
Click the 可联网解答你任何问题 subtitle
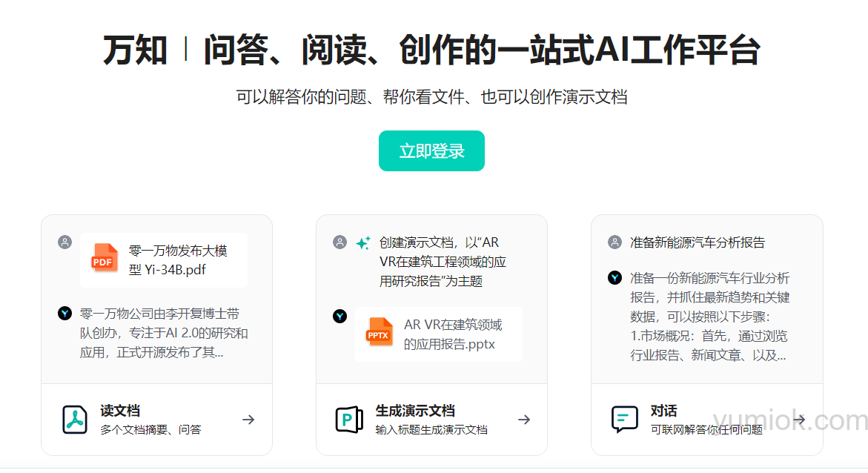(706, 430)
